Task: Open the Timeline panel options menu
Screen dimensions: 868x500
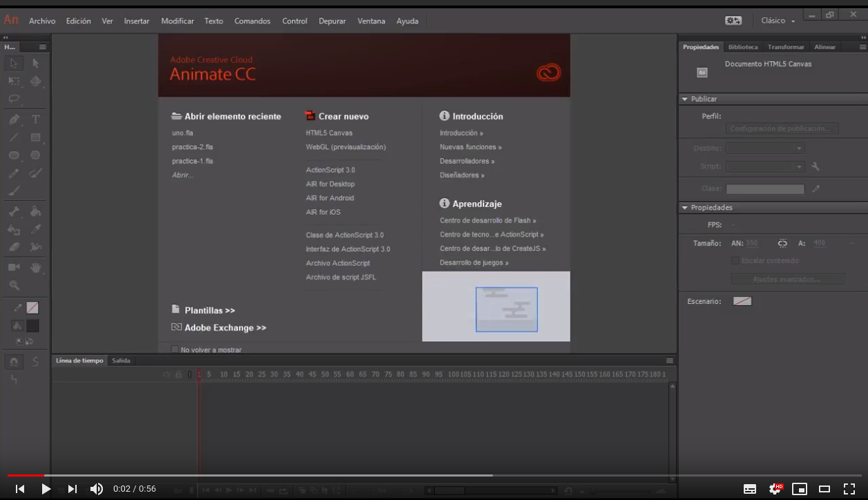Action: point(669,360)
